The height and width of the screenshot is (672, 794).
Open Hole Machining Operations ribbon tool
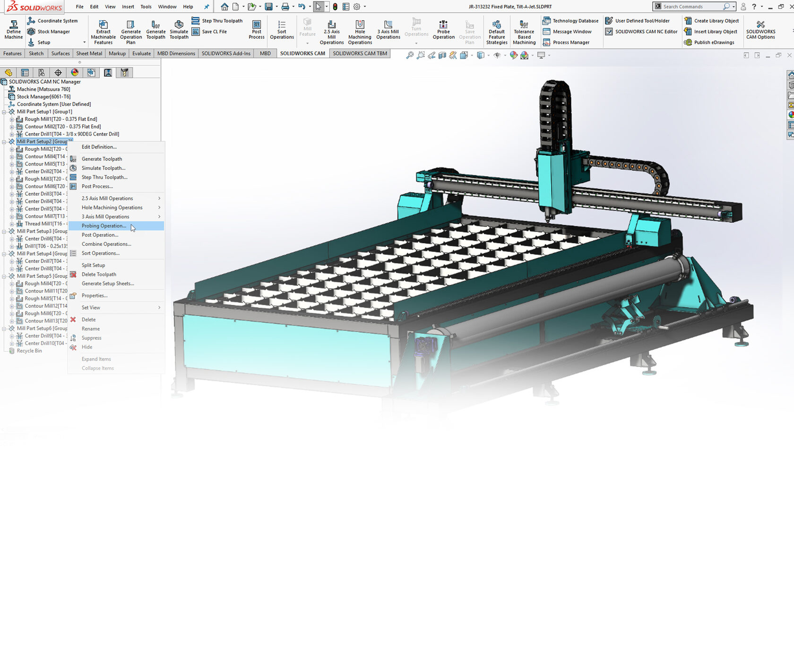(x=360, y=32)
